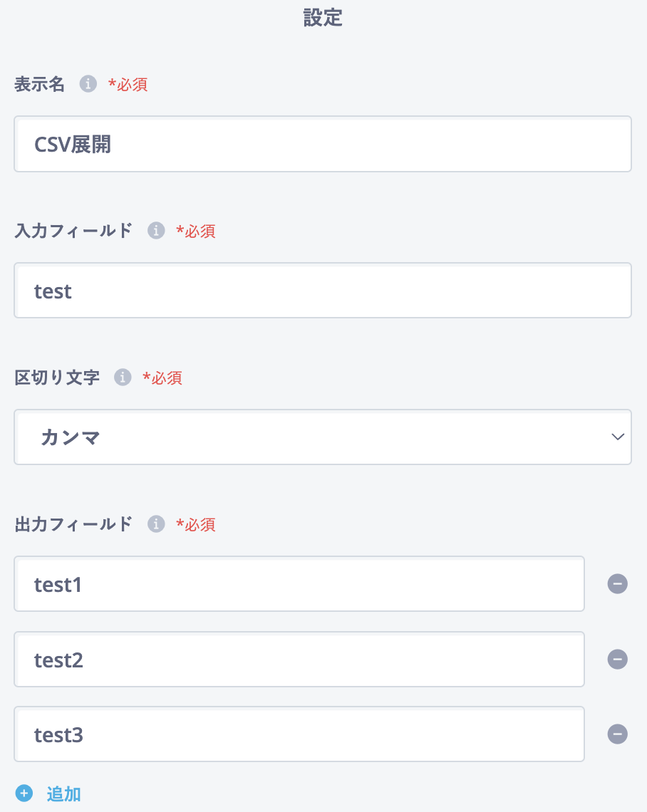Open the info icon for 出力フィールド

pyautogui.click(x=156, y=524)
